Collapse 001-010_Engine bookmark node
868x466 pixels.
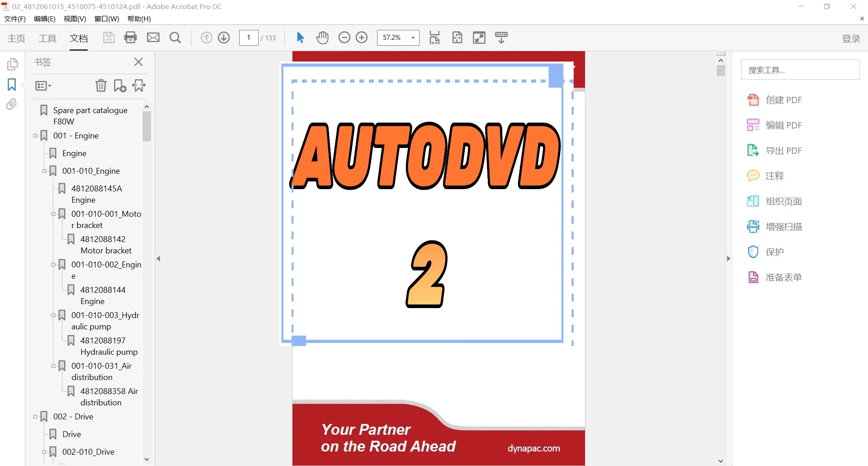(x=44, y=171)
